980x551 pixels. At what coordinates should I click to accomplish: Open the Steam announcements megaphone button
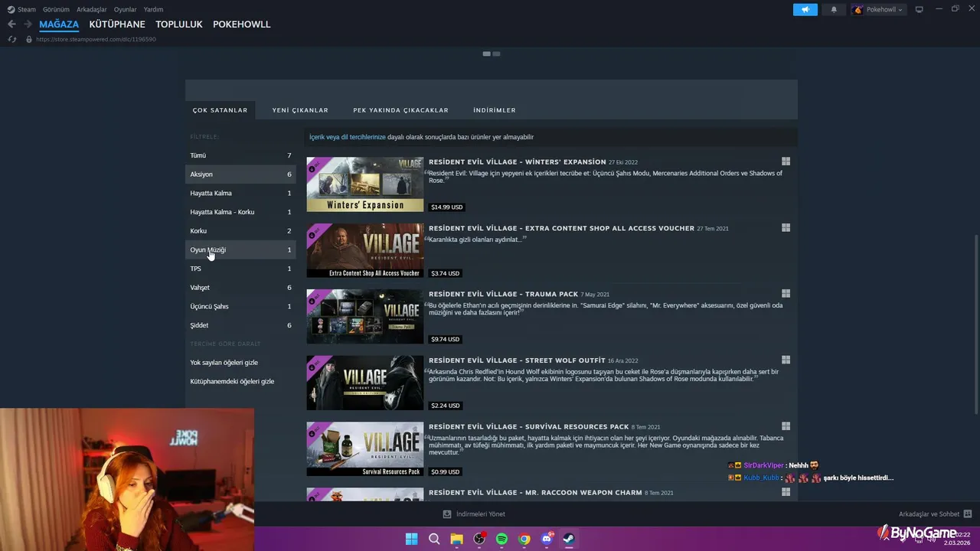(805, 9)
